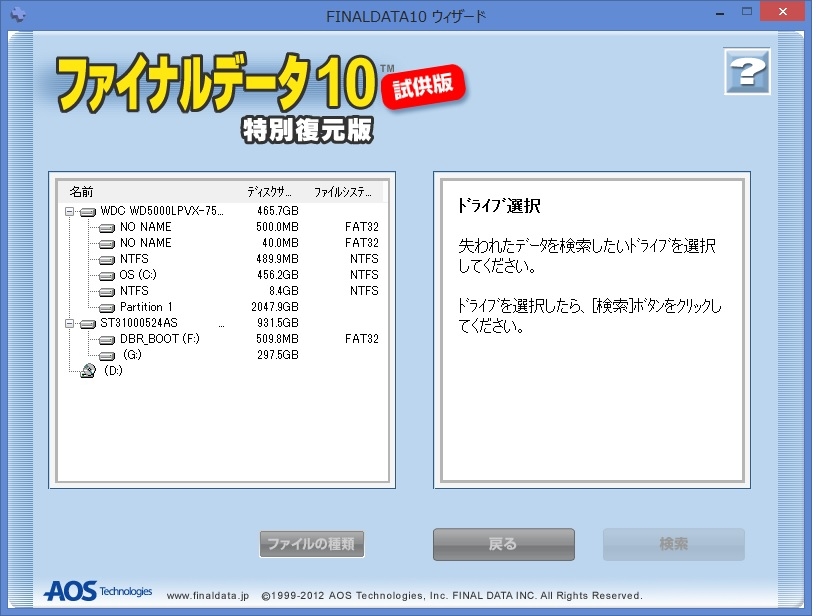Sort by the 名前 column header
This screenshot has width=819, height=616.
click(x=81, y=192)
